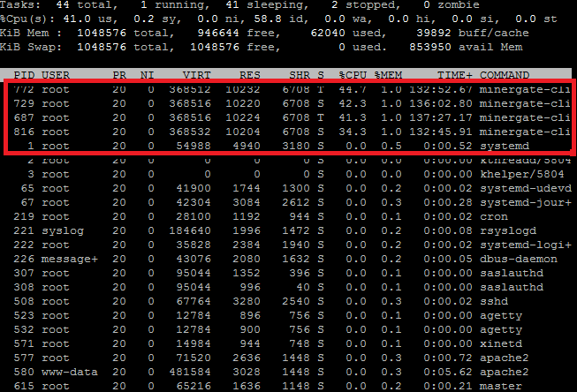Click the khelper/5804 command

tap(522, 174)
